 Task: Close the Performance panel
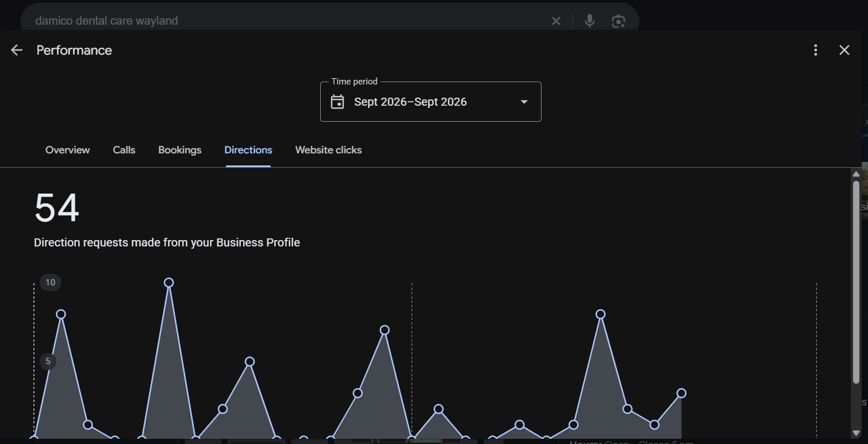[x=844, y=50]
